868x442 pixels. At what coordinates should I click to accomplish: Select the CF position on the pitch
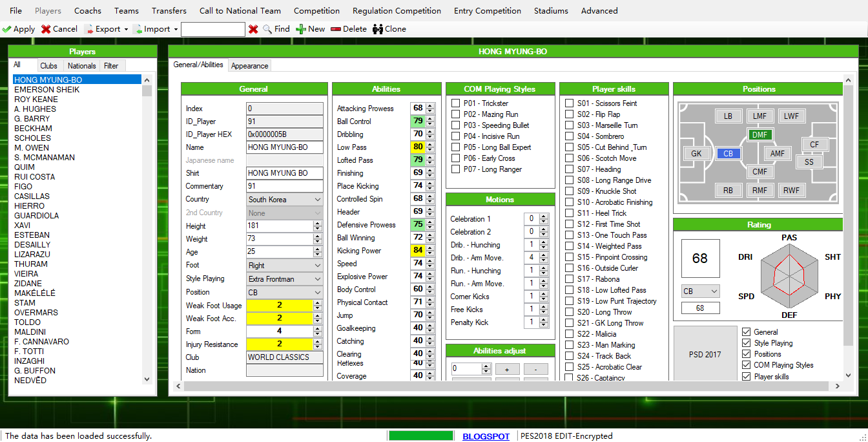(814, 145)
